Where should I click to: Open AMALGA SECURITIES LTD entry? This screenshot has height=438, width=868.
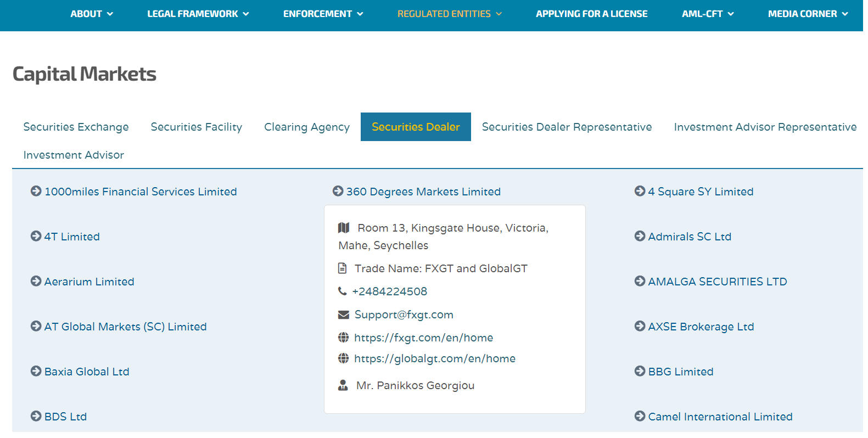[x=718, y=282]
